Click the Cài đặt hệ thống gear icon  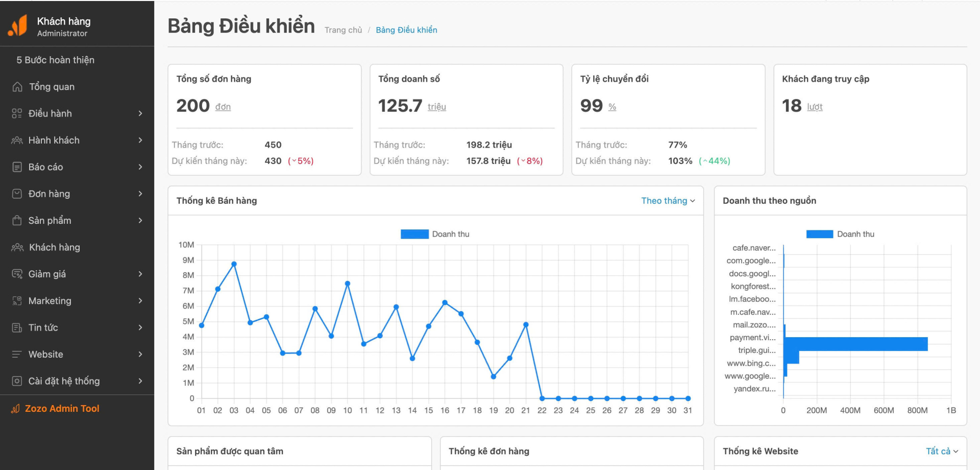click(x=17, y=381)
